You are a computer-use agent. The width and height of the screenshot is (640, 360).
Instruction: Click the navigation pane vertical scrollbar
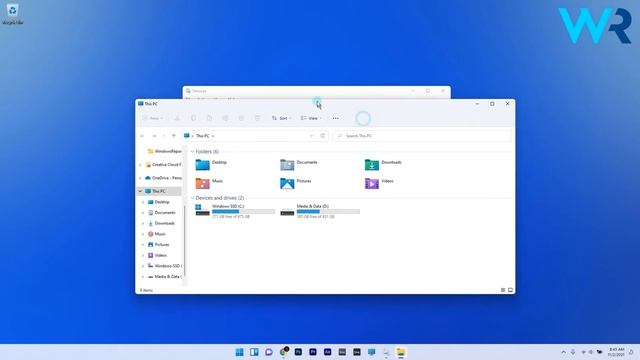(x=185, y=240)
